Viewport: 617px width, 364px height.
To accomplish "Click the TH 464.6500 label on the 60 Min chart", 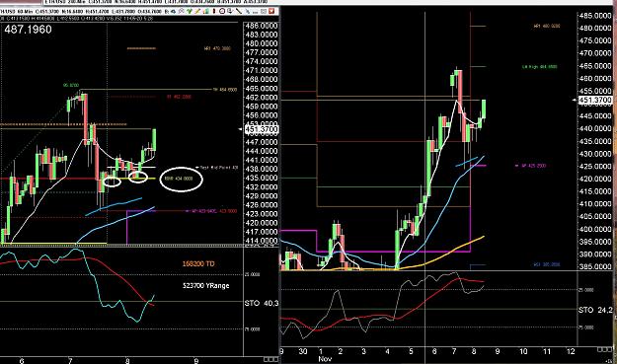I will coord(225,90).
